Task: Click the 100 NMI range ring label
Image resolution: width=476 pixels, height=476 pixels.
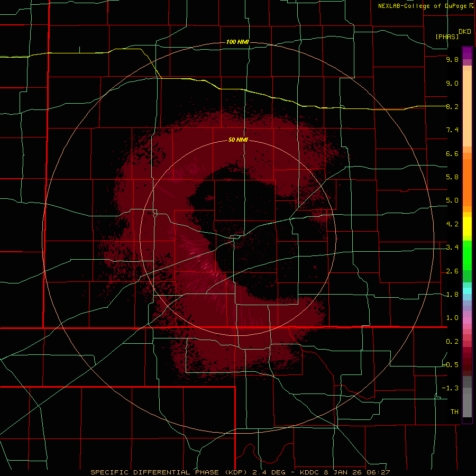Action: tap(237, 42)
